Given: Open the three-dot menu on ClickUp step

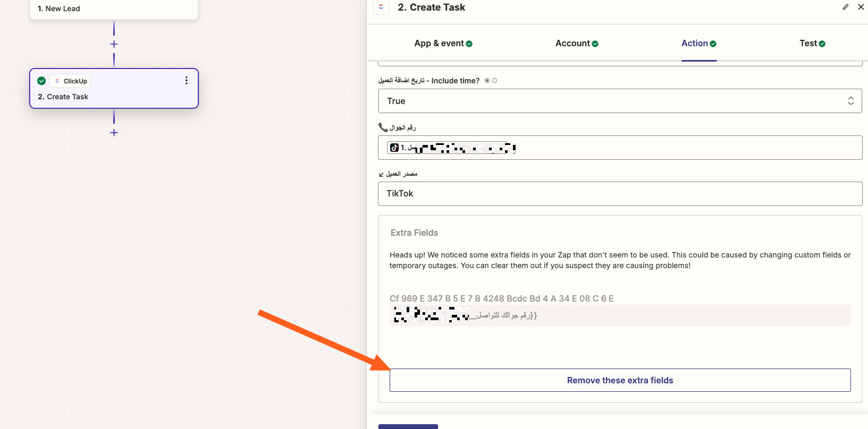Looking at the screenshot, I should tap(186, 81).
